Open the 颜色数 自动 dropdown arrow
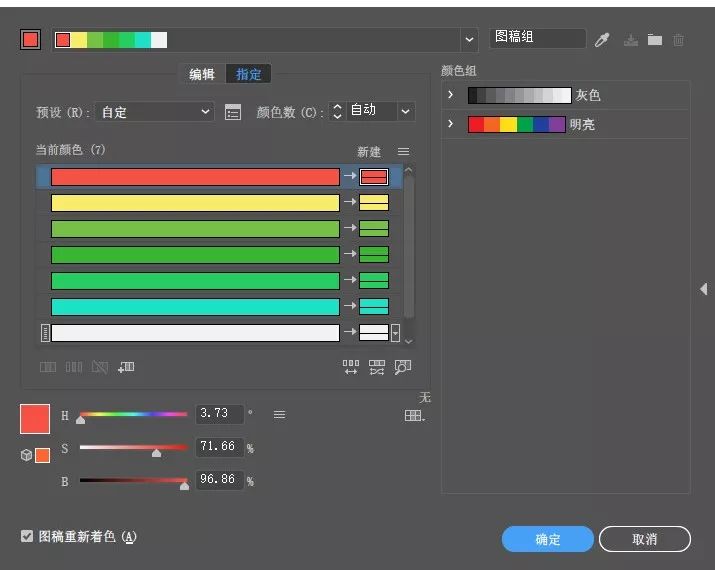 [x=405, y=112]
